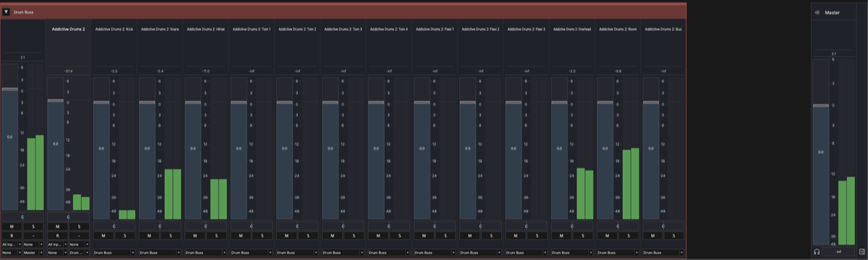Viewport: 868px width, 260px height.
Task: Open Drum Buss 'All Inp...' input dropdown
Action: [x=12, y=244]
